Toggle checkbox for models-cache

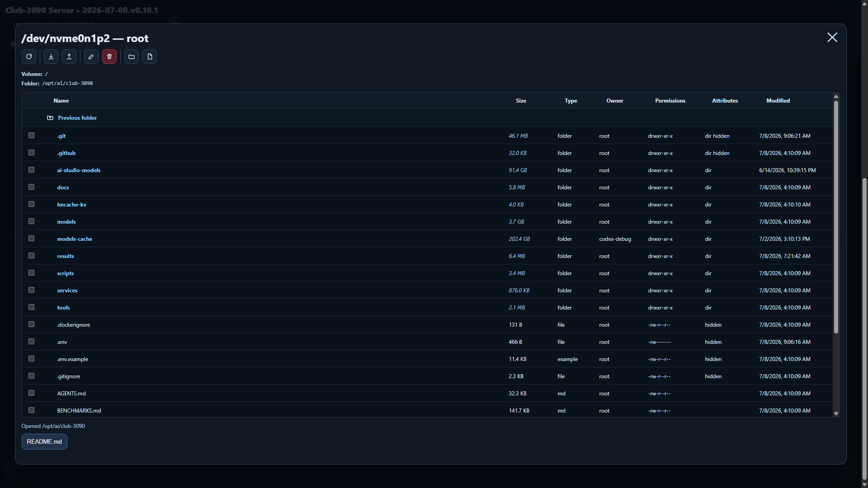[32, 239]
